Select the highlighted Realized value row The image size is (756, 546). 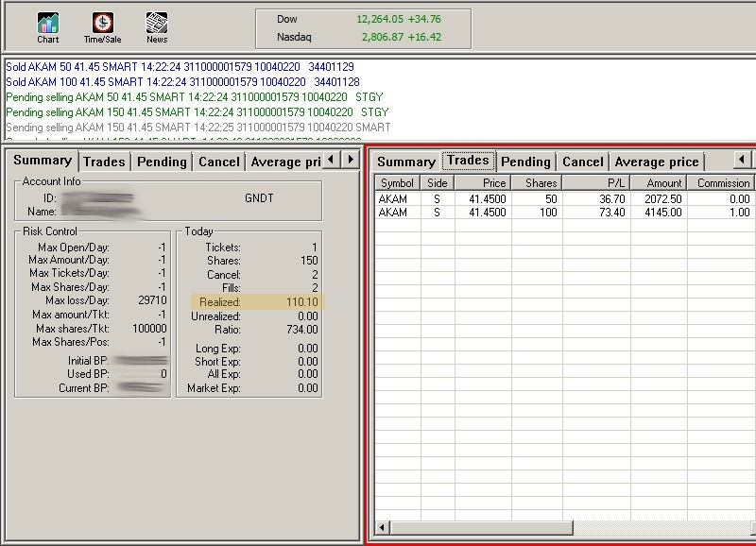[x=257, y=302]
